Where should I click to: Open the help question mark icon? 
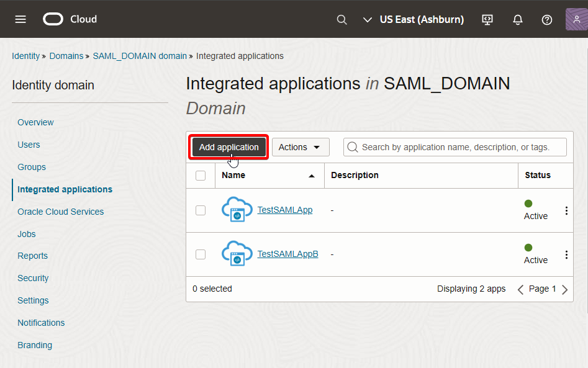click(547, 19)
